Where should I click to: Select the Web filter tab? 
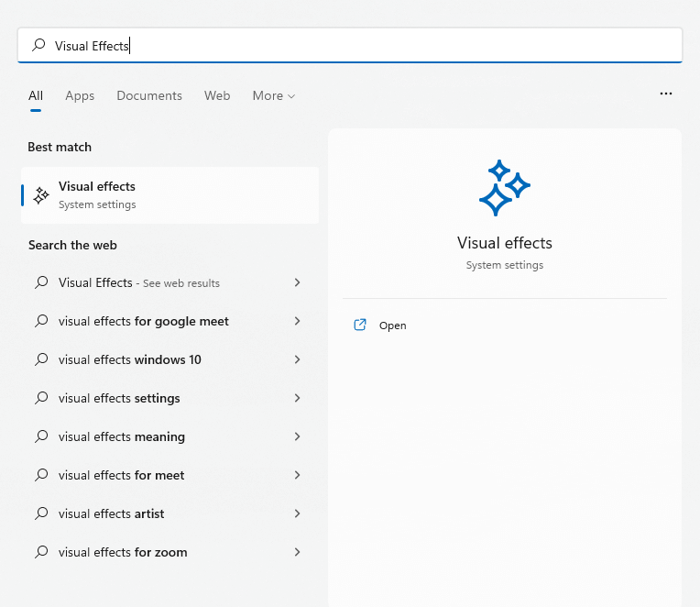[217, 95]
